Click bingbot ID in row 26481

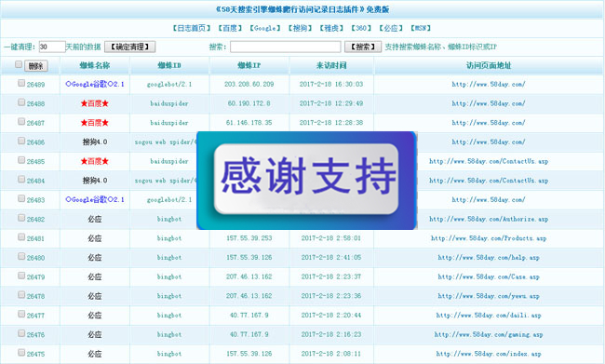(169, 238)
